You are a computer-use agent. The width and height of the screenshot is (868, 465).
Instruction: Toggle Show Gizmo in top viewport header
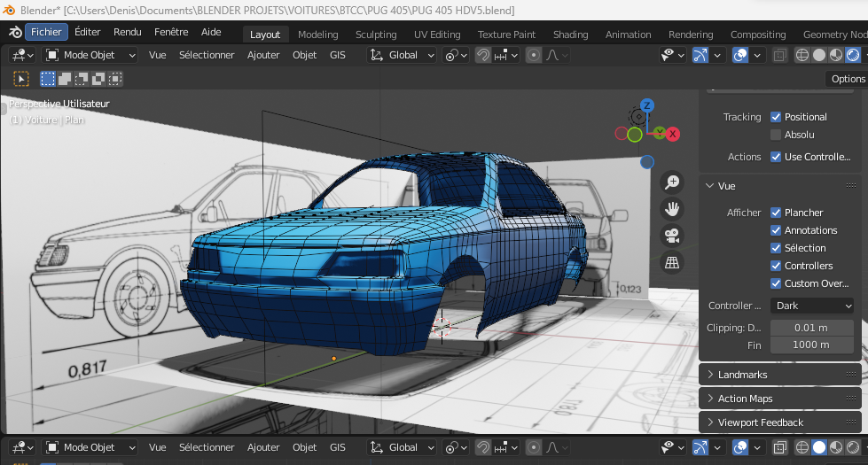coord(700,55)
